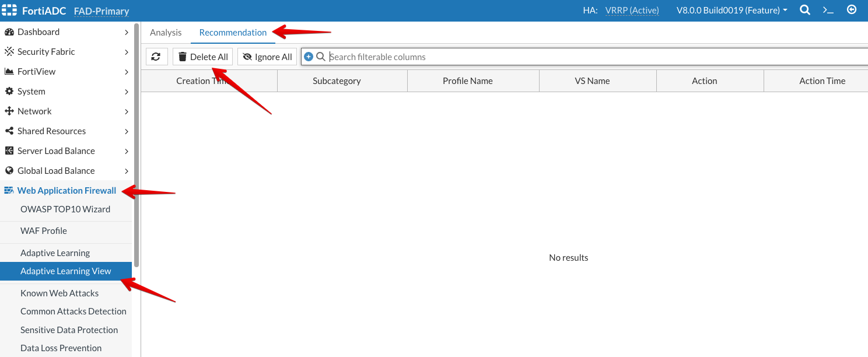Click the refresh icon button in toolbar
Viewport: 868px width, 357px height.
pos(156,57)
